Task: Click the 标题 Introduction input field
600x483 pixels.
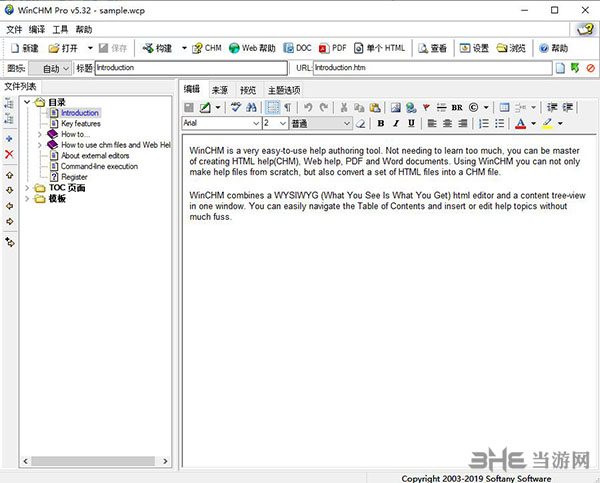Action: (191, 68)
